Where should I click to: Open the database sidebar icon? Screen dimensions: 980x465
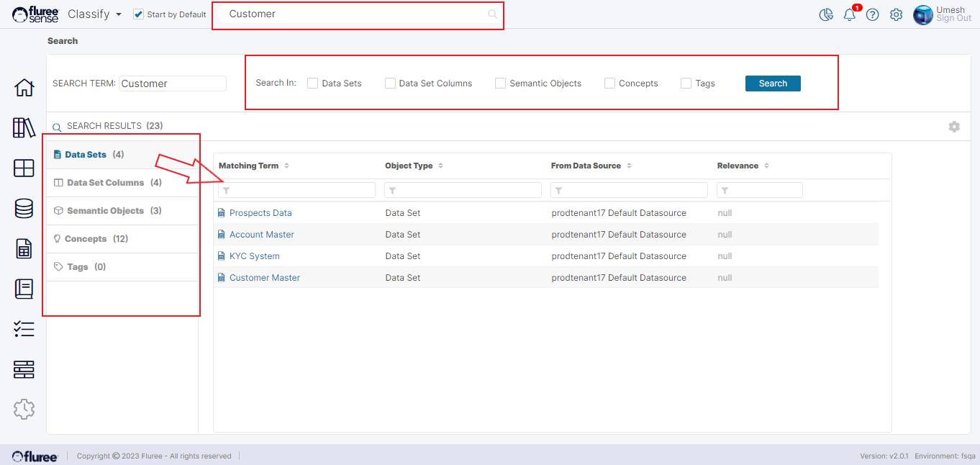click(24, 209)
